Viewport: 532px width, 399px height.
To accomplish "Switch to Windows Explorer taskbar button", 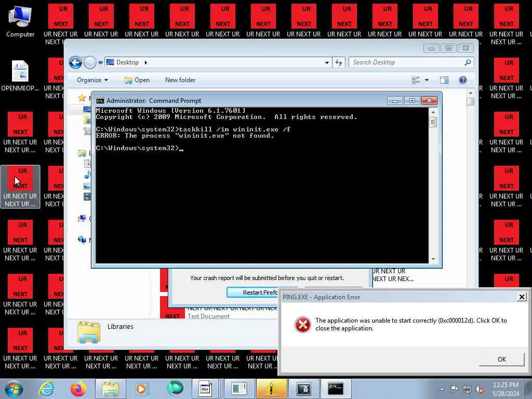I will (111, 389).
